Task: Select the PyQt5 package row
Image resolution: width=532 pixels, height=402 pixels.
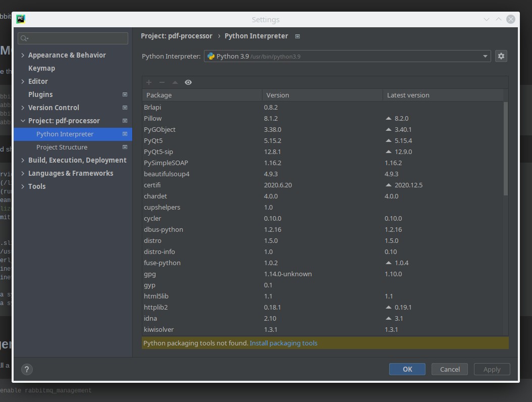Action: pyautogui.click(x=323, y=140)
